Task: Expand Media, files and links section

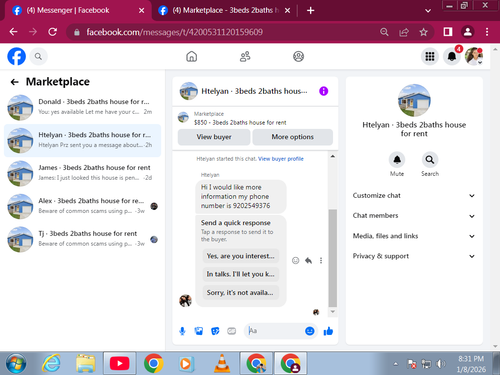Action: point(414,236)
